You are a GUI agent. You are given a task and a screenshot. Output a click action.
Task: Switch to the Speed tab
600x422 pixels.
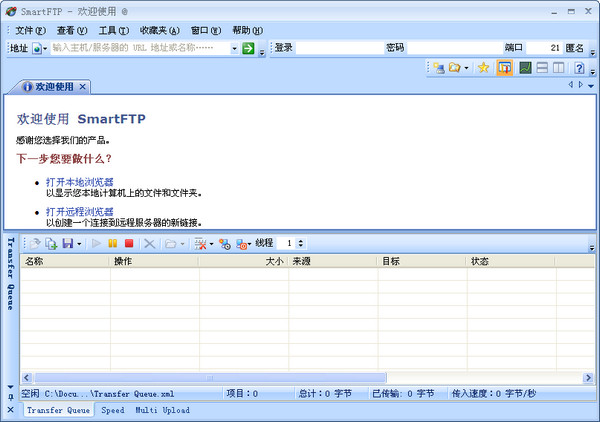pyautogui.click(x=113, y=410)
